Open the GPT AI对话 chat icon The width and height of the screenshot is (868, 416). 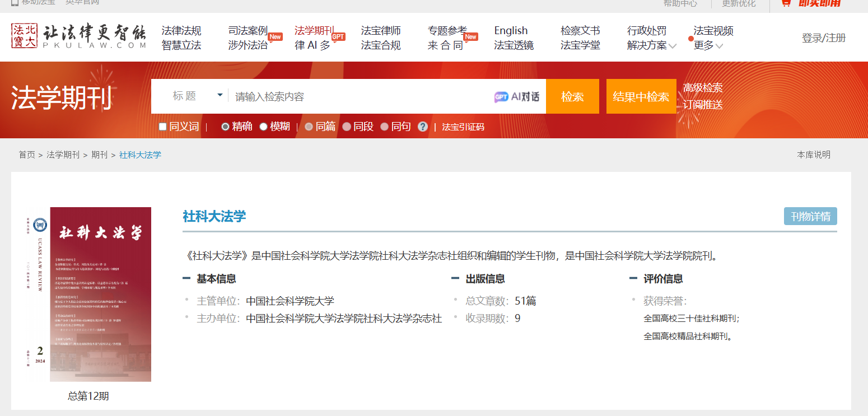coord(501,97)
